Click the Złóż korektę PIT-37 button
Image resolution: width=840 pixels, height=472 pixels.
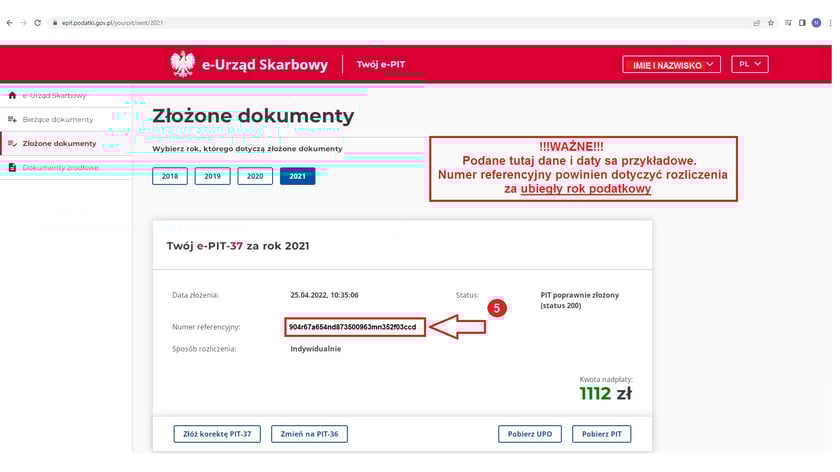217,434
